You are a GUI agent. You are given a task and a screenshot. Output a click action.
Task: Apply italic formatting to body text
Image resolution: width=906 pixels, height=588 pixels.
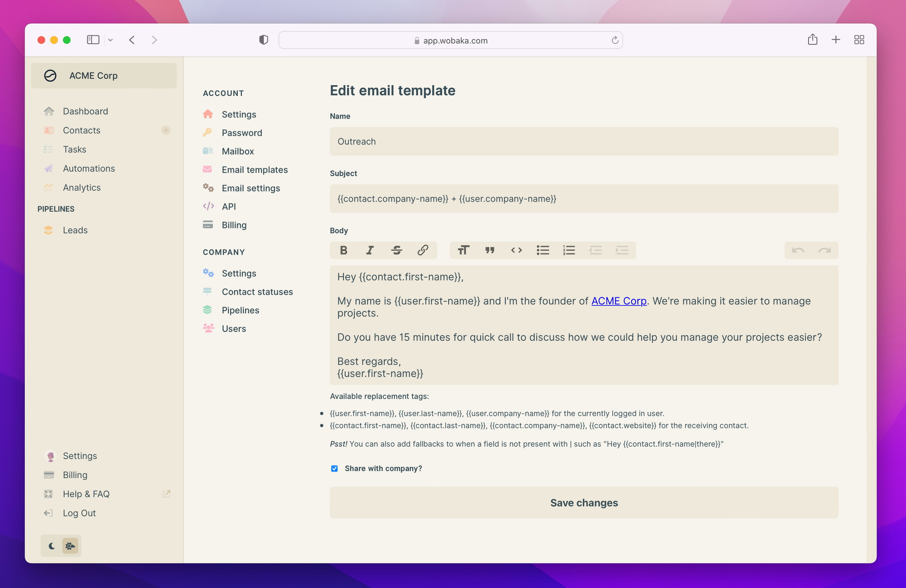370,250
